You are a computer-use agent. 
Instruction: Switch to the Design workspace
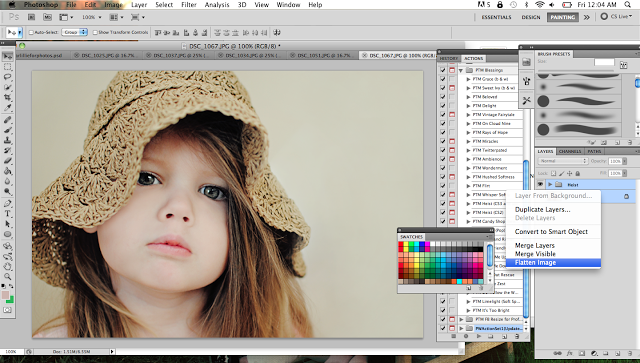point(531,17)
